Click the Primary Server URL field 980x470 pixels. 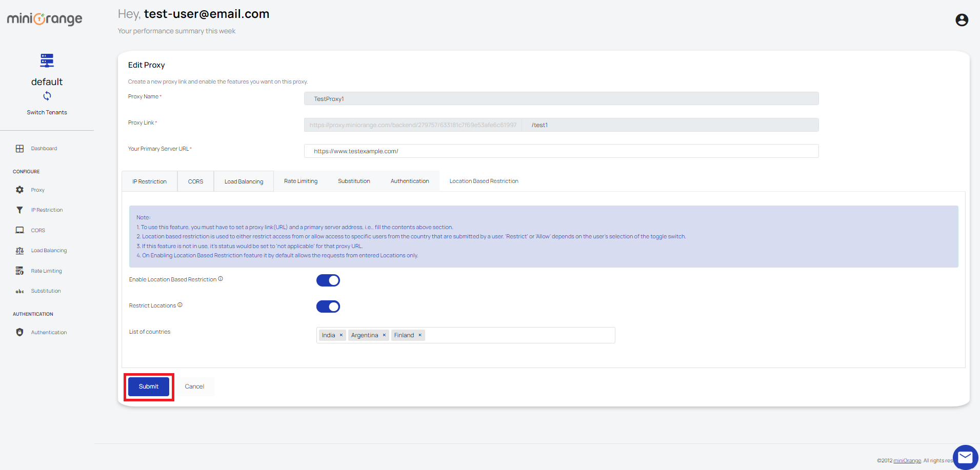[561, 151]
